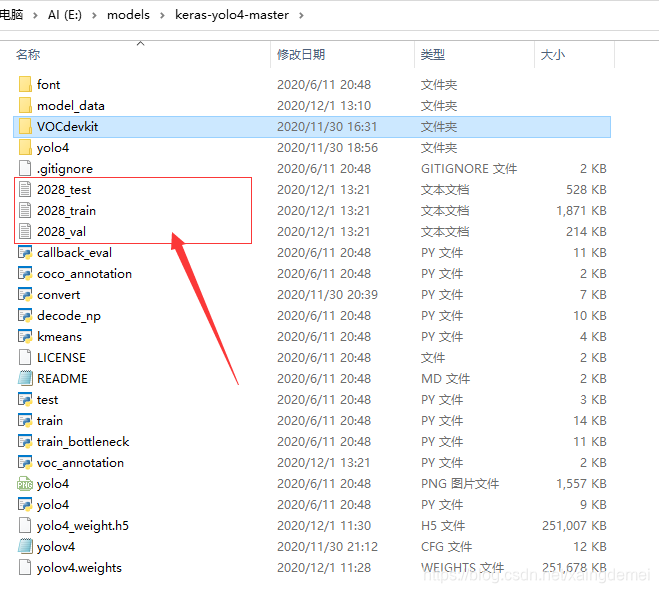Click the yolo4_weight.h5 file icon
This screenshot has height=593, width=659.
[x=25, y=525]
